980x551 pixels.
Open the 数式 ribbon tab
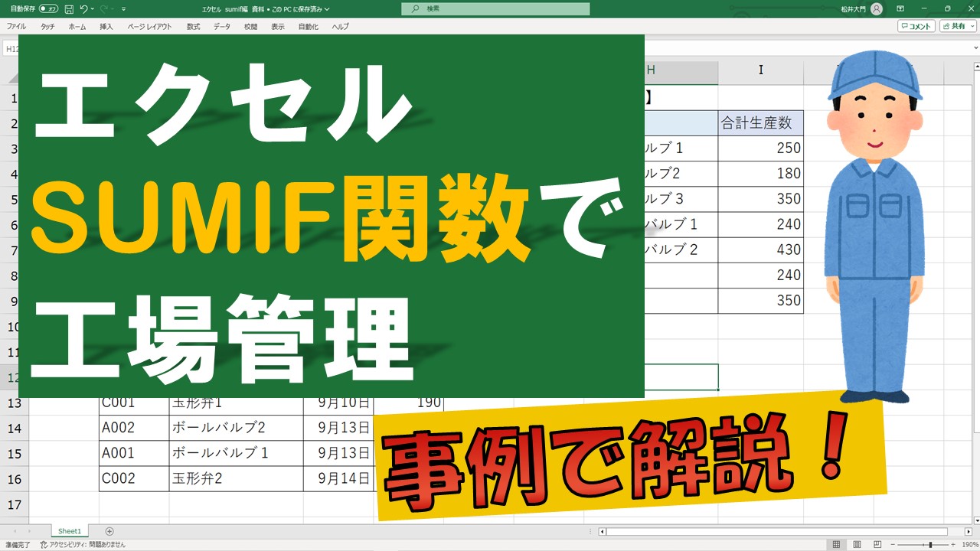(194, 26)
